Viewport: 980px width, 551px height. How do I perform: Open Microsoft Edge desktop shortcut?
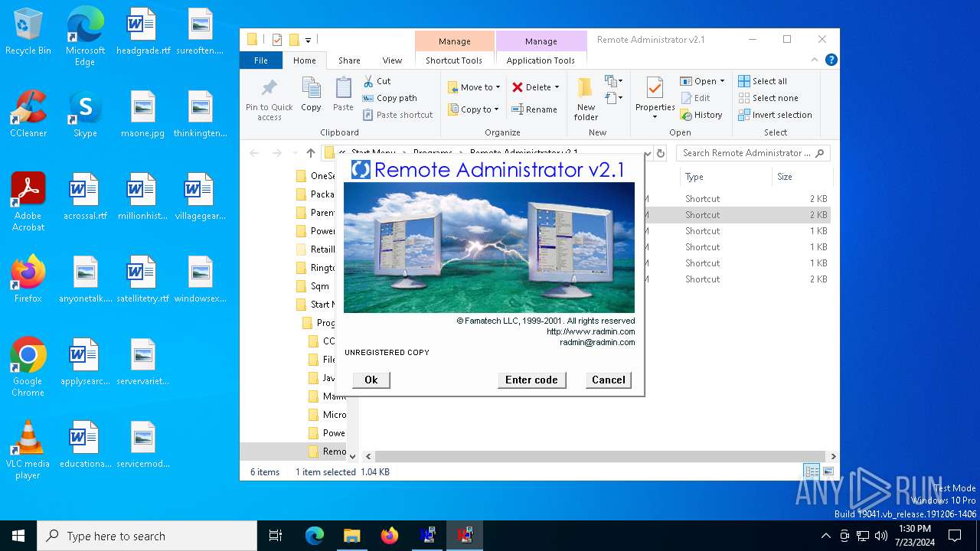pos(85,37)
